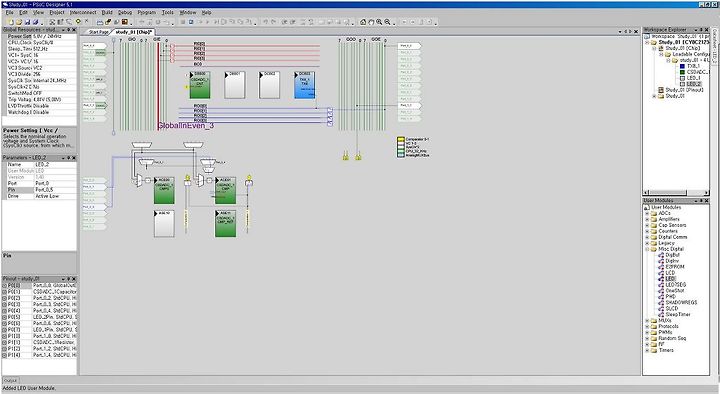Open the Tools menu
Viewport: 720px width, 394px height.
[x=168, y=12]
